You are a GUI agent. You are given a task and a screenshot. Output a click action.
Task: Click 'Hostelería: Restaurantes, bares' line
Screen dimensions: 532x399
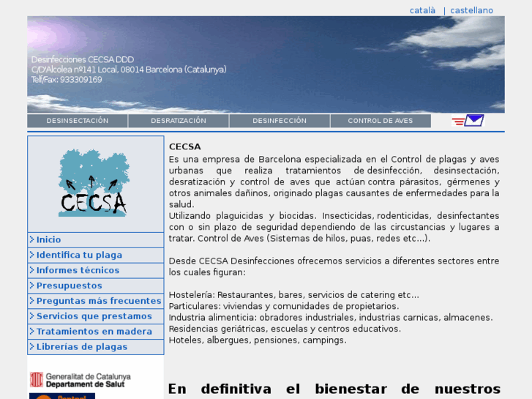click(x=294, y=295)
